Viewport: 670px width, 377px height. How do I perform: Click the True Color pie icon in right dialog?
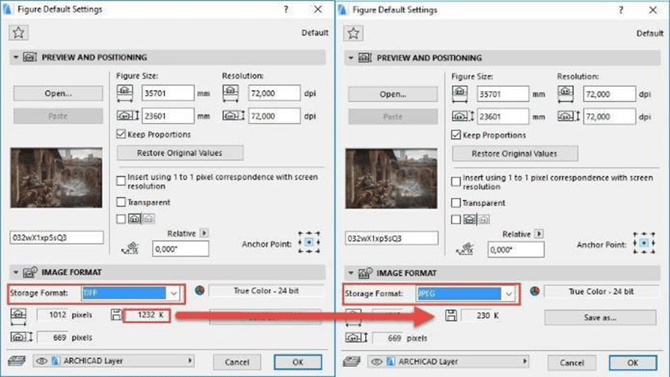pyautogui.click(x=535, y=292)
